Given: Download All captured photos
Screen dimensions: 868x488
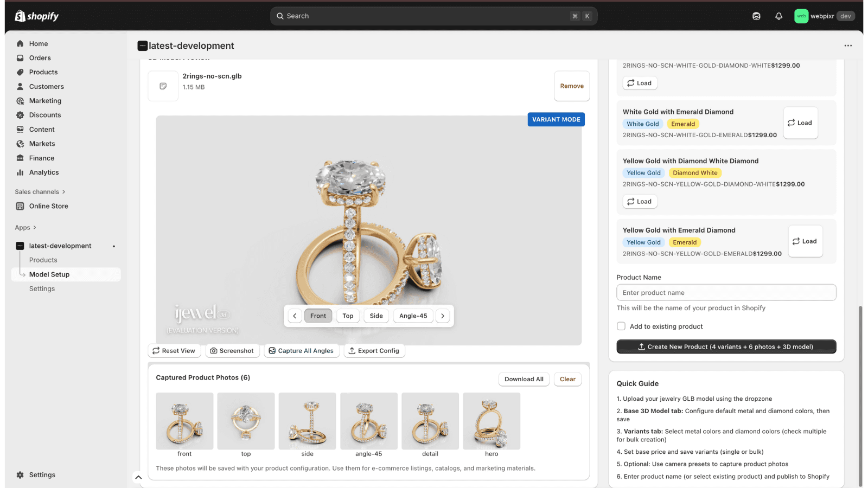Looking at the screenshot, I should tap(524, 380).
